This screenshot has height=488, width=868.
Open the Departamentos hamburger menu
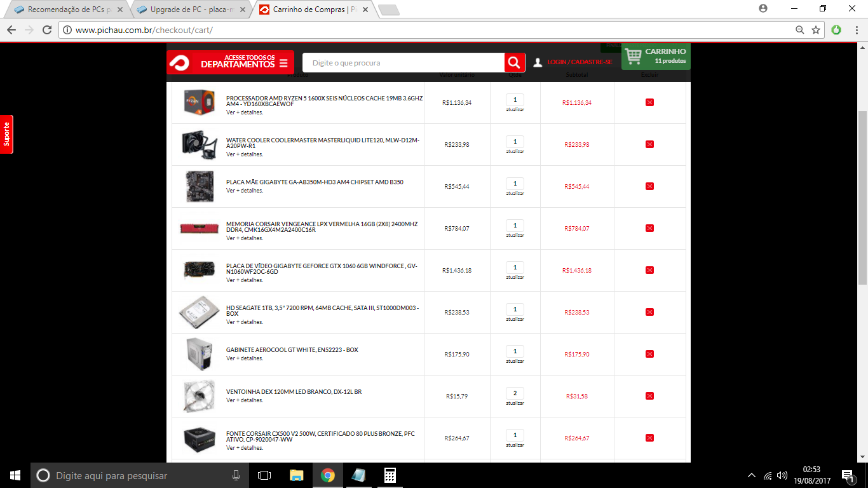click(283, 64)
